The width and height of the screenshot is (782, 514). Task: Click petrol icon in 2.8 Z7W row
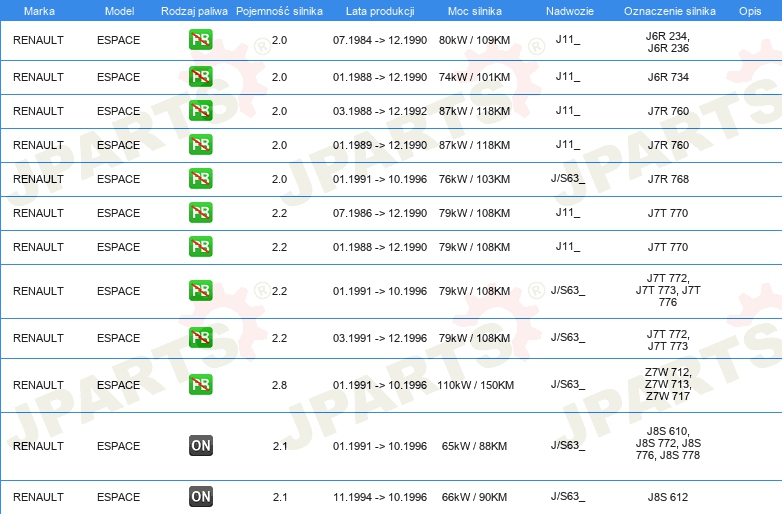[x=200, y=384]
